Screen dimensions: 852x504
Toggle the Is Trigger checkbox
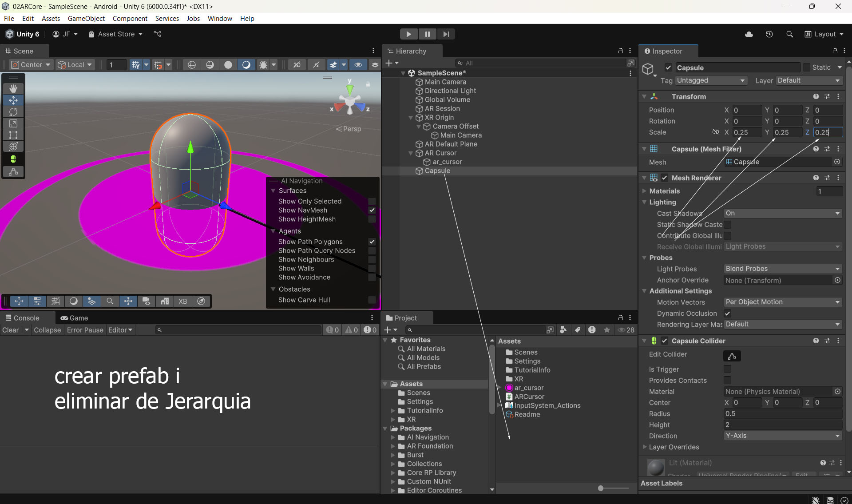(x=727, y=369)
